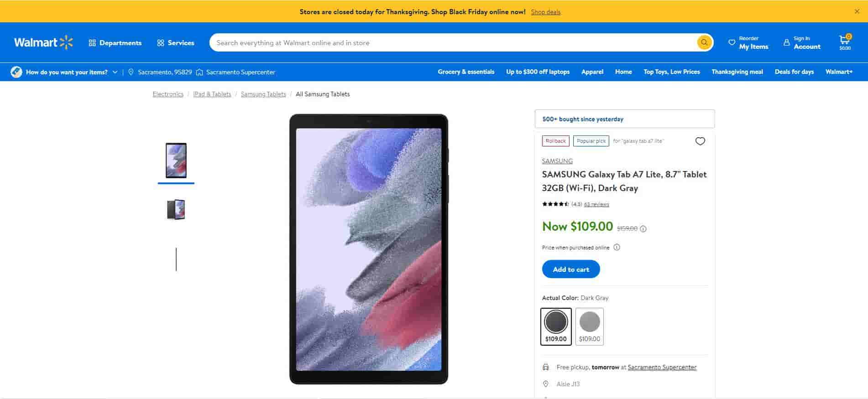Click info icon beside Price when purchased online

617,248
